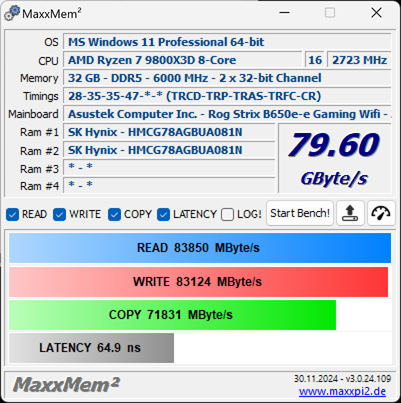401x403 pixels.
Task: Enable the LOG! checkbox
Action: click(227, 215)
